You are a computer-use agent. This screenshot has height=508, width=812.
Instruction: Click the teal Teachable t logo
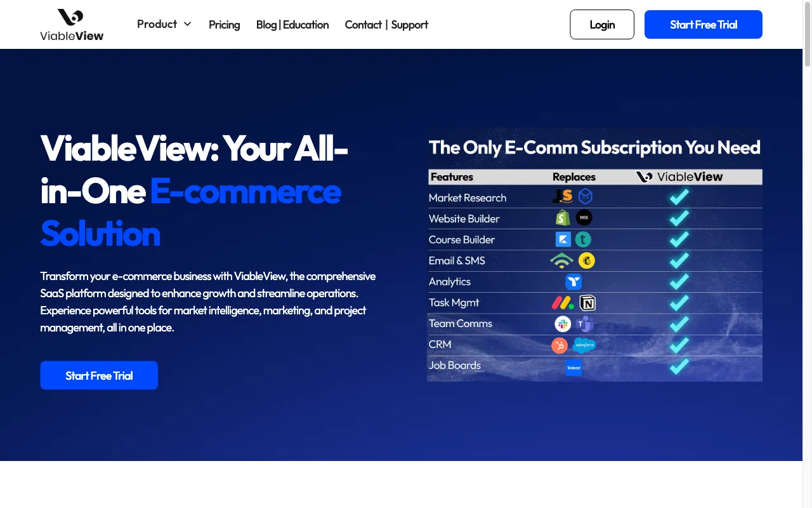pos(583,239)
